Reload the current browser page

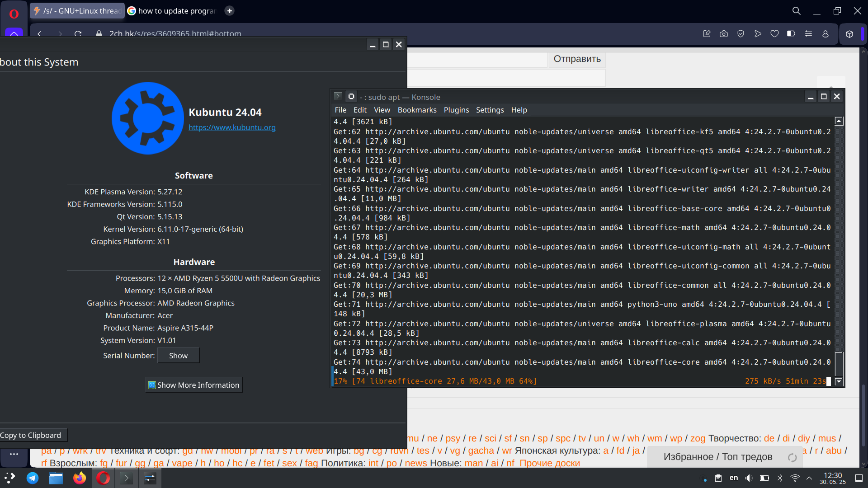click(x=78, y=34)
